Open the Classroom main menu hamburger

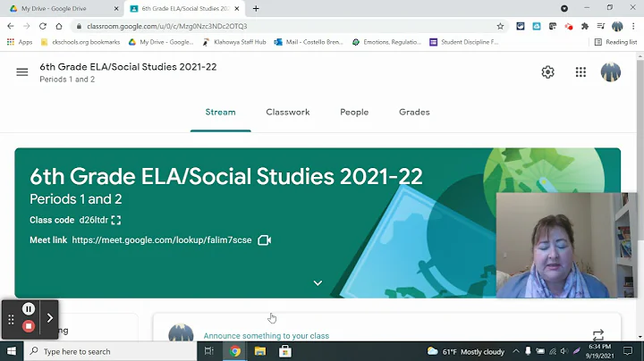(x=22, y=72)
